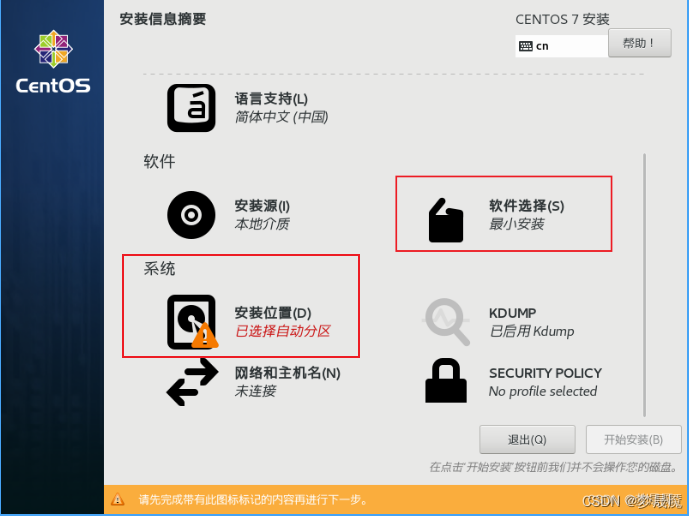The width and height of the screenshot is (698, 518).
Task: Click the SECURITY POLICY label
Action: pos(545,373)
